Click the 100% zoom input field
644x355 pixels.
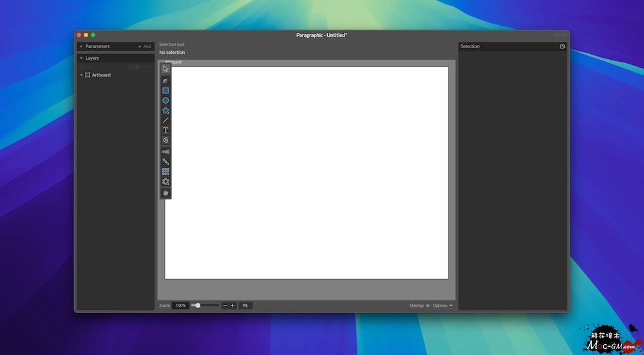tap(180, 305)
